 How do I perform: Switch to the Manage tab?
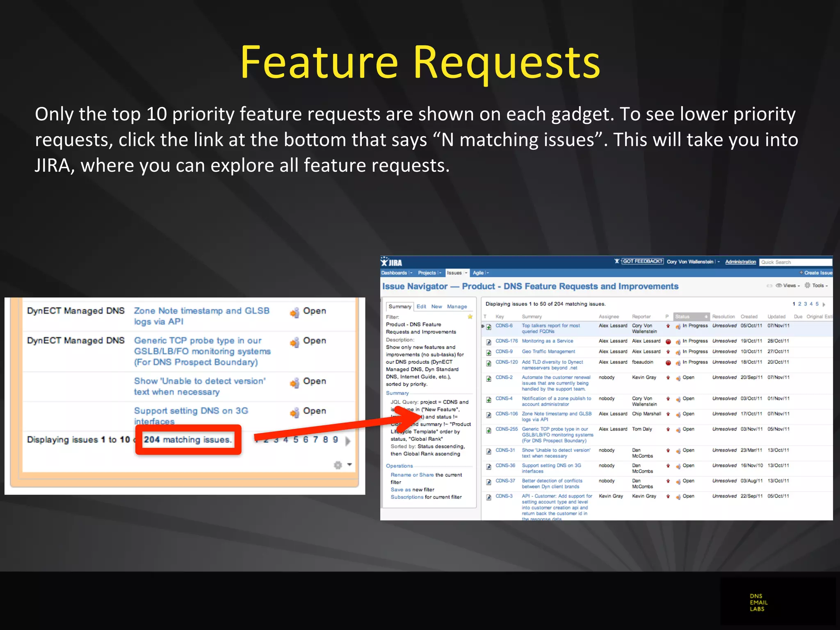pos(457,306)
